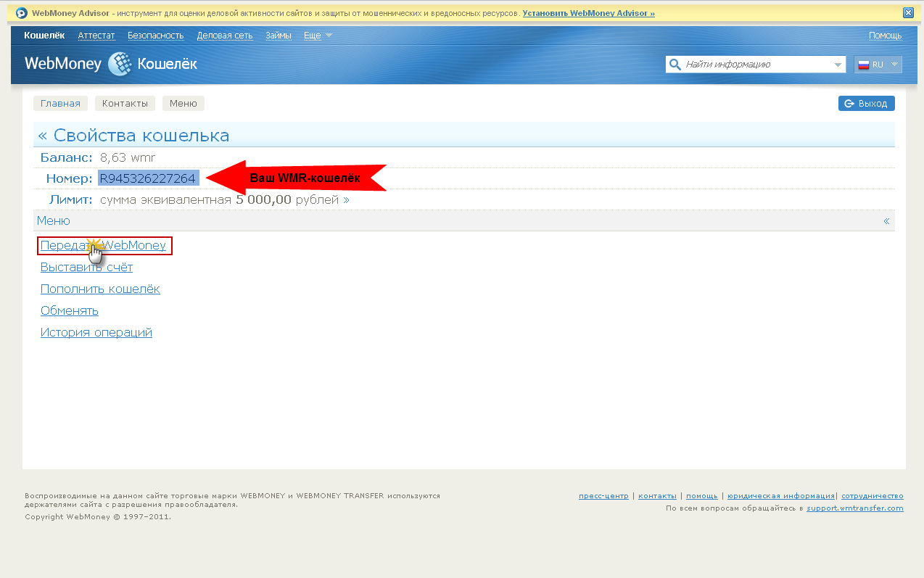This screenshot has height=578, width=924.
Task: Open the помощь footer link
Action: (702, 496)
